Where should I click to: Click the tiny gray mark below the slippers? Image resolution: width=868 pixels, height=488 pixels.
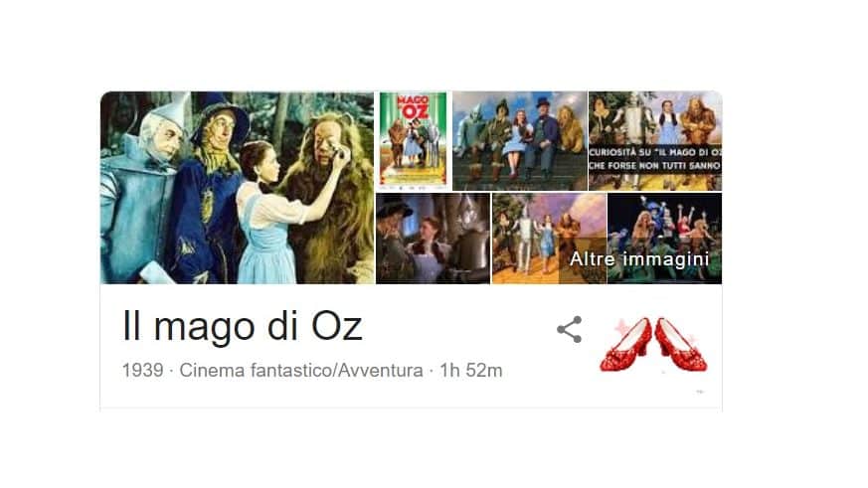(700, 392)
